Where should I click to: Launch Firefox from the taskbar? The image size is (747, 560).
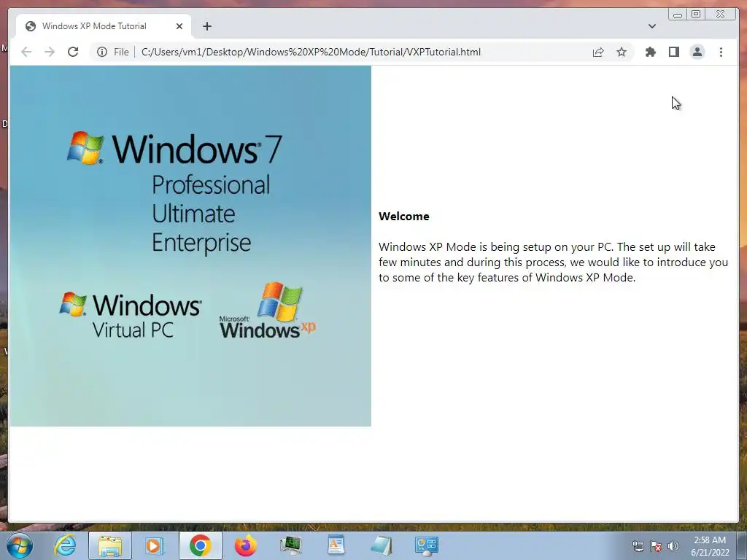coord(245,545)
